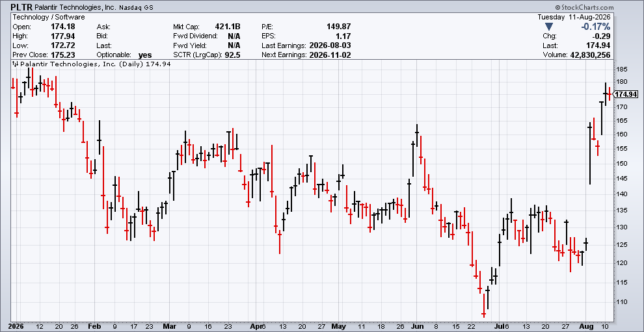The height and width of the screenshot is (332, 644).
Task: Click the Volume value 42,830,256
Action: pyautogui.click(x=589, y=55)
